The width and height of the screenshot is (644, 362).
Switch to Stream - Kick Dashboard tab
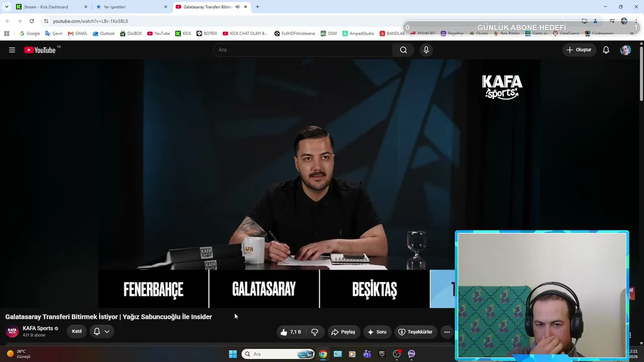52,7
